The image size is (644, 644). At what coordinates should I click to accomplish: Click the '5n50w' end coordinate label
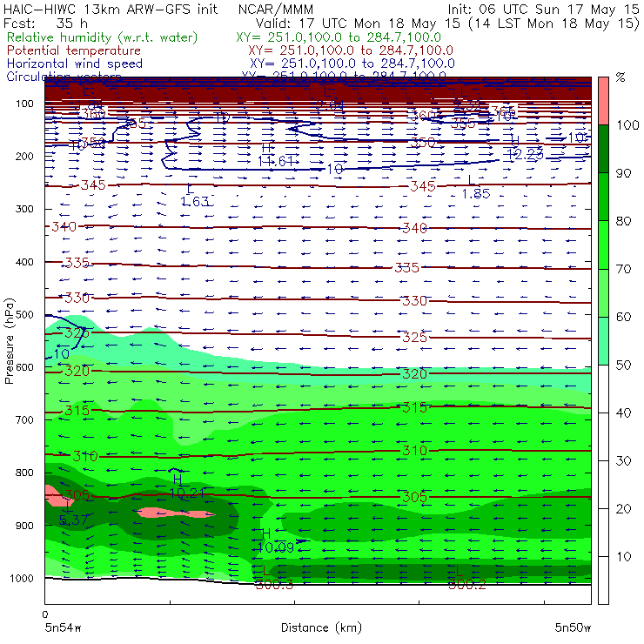pos(573,627)
